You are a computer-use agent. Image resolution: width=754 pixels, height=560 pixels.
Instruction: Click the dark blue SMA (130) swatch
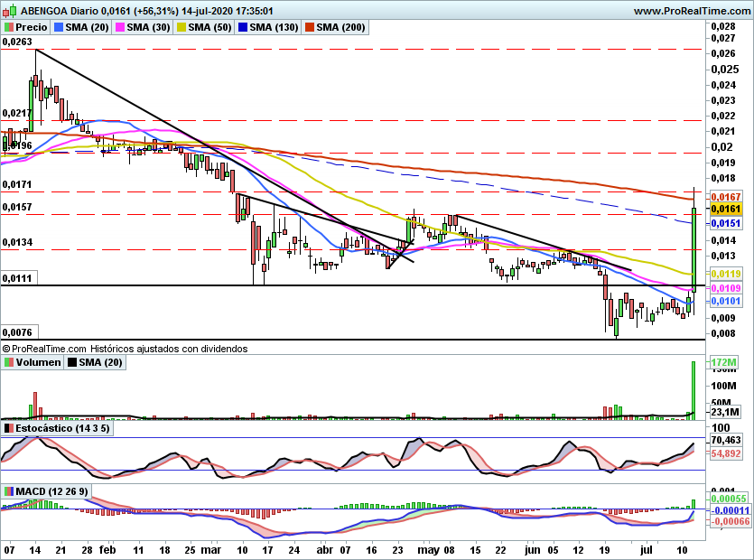[x=243, y=27]
